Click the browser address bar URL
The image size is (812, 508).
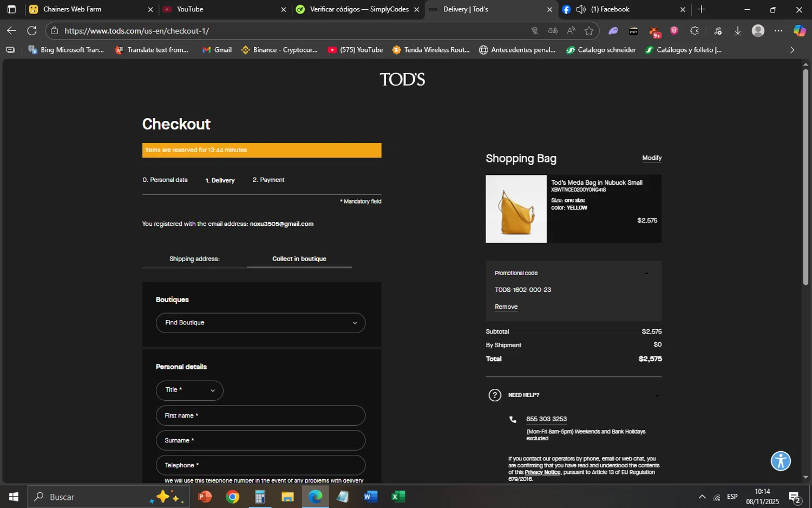(x=137, y=31)
